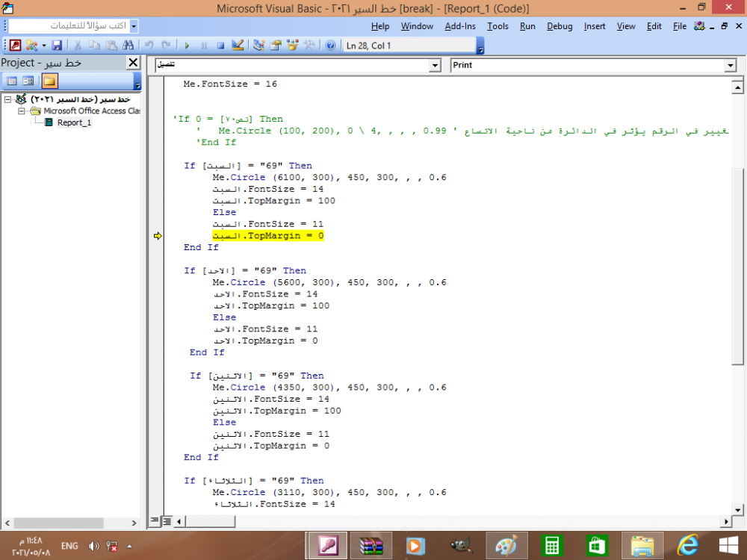Open Paint from the taskbar
Image resolution: width=747 pixels, height=560 pixels.
coord(506,546)
